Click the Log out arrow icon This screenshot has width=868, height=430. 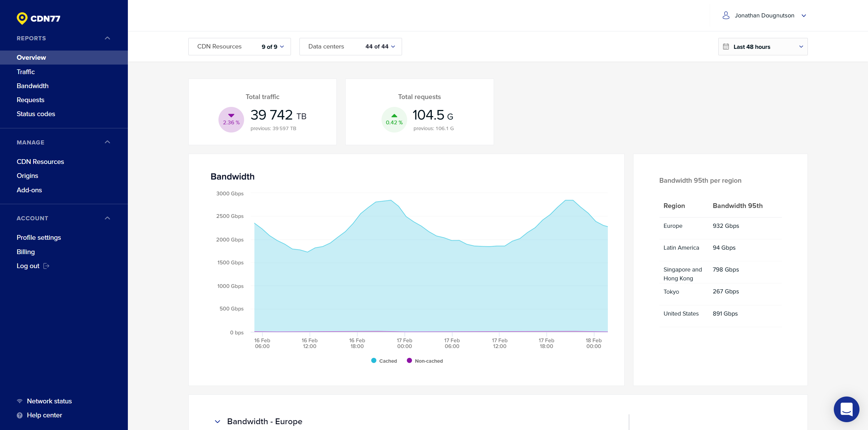click(x=46, y=266)
